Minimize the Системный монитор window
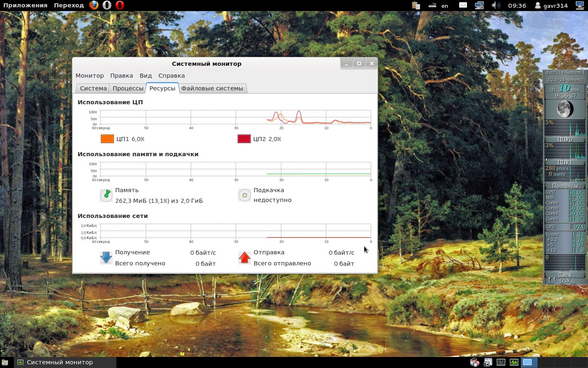This screenshot has width=588, height=368. pos(346,63)
